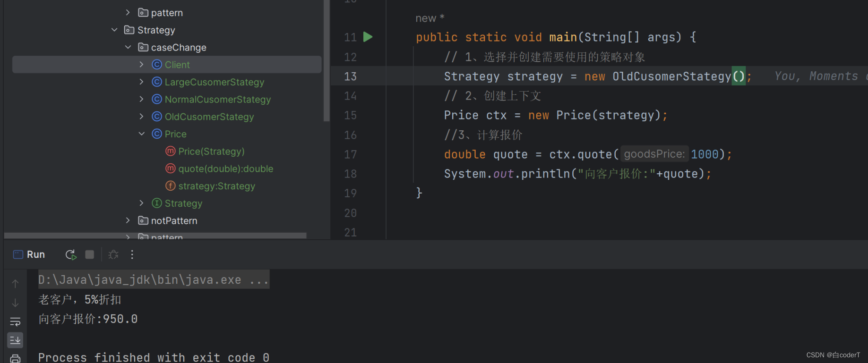The height and width of the screenshot is (363, 868).
Task: Click OldCusomerStategy constructor call in editor
Action: (x=679, y=76)
